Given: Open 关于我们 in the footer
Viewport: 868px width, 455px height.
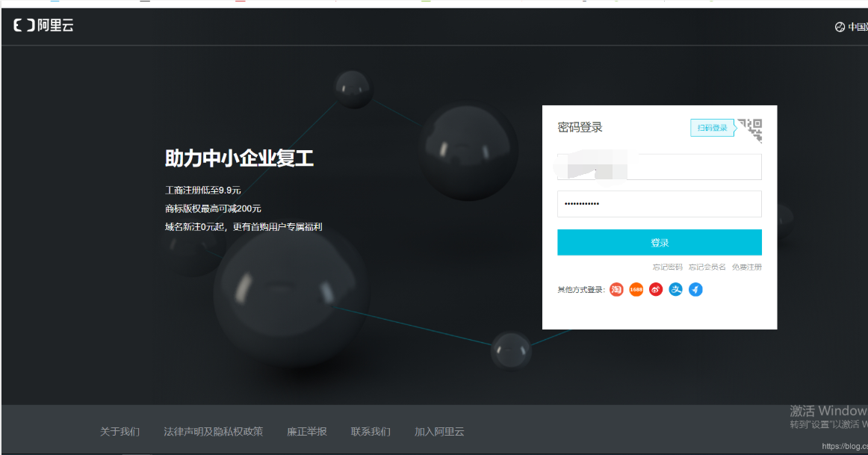Looking at the screenshot, I should [122, 431].
